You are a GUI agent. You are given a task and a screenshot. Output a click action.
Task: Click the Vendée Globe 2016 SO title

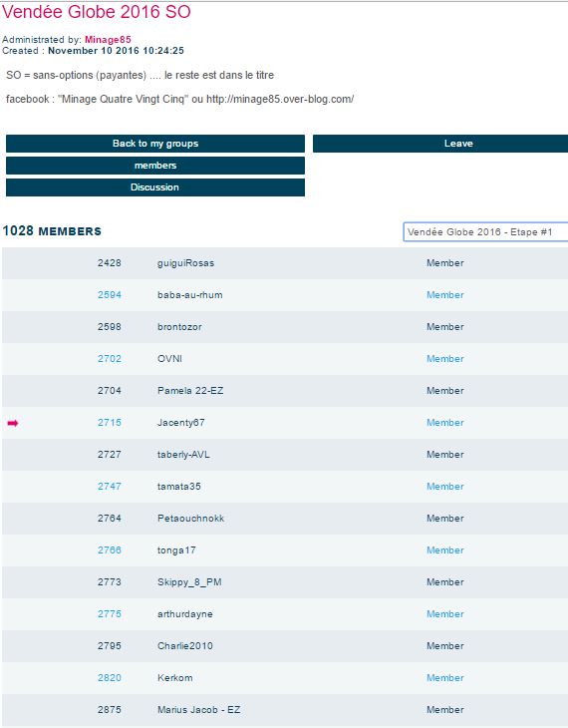click(97, 12)
